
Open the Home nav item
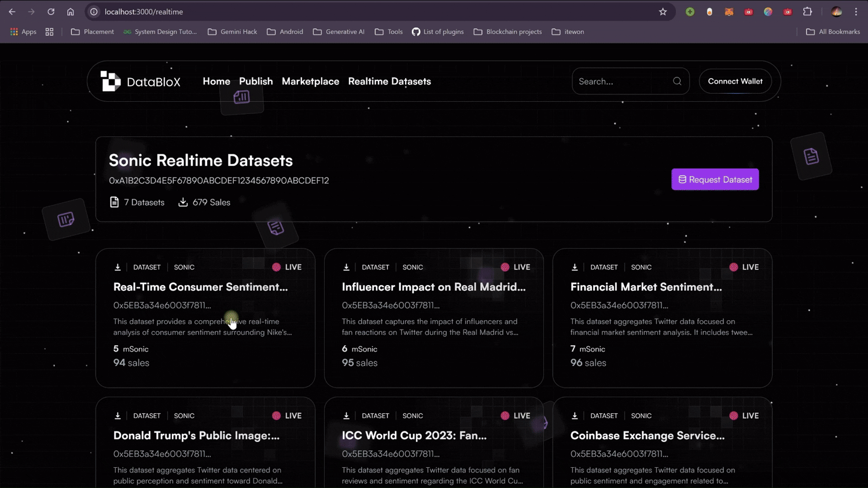click(x=216, y=82)
